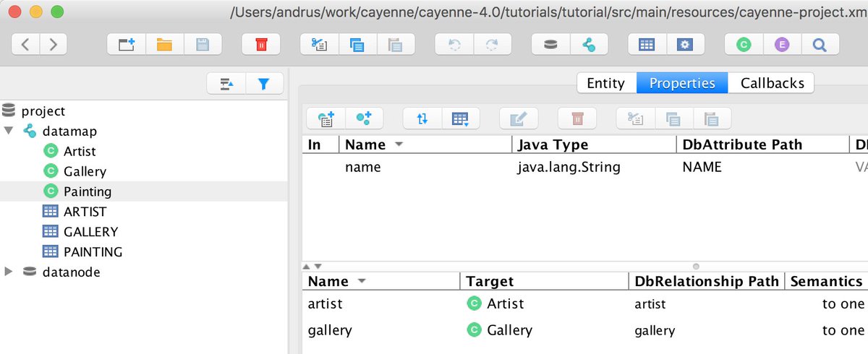Click the Gallery target cell
Screen dimensions: 868x354
[543, 330]
